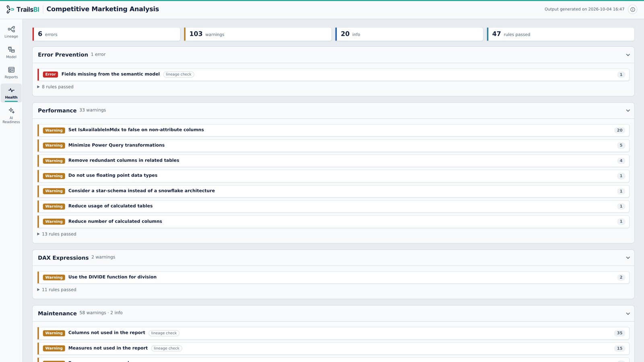Filter by the 20 info summary card
644x362 pixels.
[x=409, y=34]
